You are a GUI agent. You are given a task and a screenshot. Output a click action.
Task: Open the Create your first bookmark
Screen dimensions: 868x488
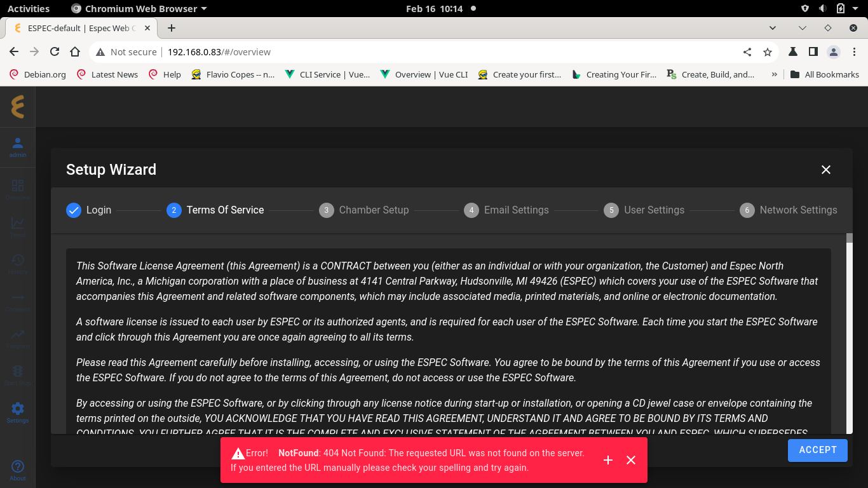[x=519, y=74]
